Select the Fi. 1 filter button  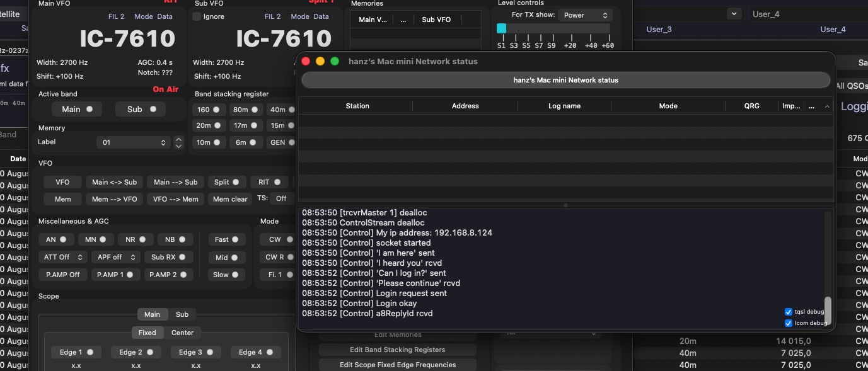click(278, 275)
